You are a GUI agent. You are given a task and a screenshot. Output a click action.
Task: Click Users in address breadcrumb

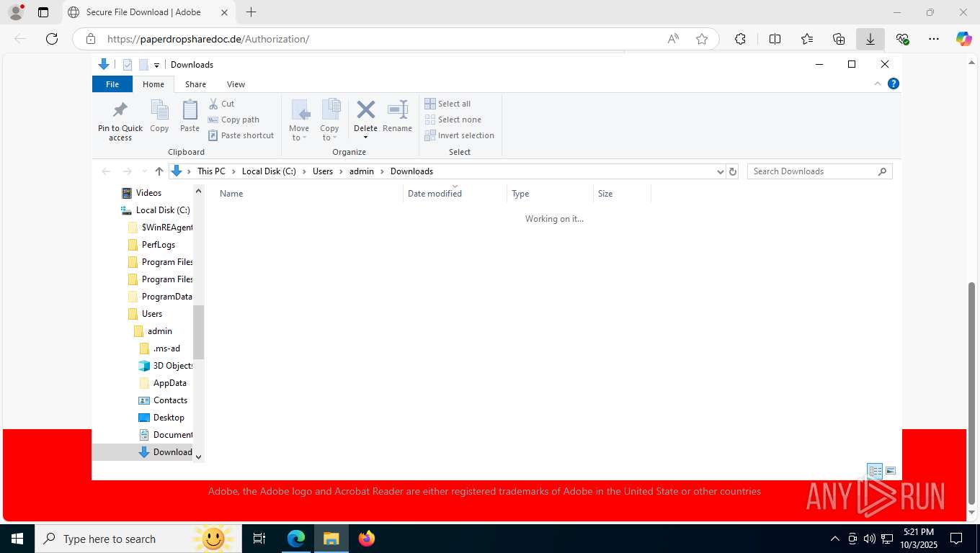[x=323, y=171]
